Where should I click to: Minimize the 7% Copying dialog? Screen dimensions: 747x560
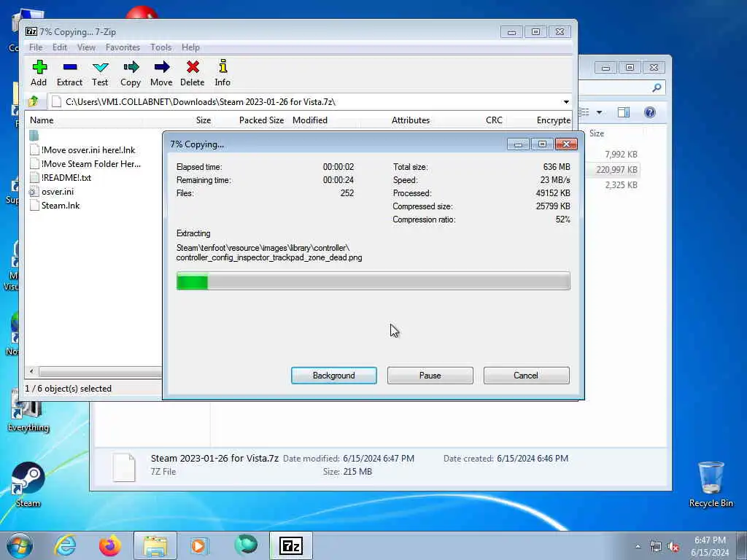coord(518,144)
